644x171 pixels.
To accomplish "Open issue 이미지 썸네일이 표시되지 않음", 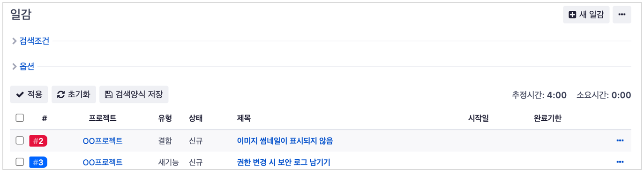I will [285, 141].
